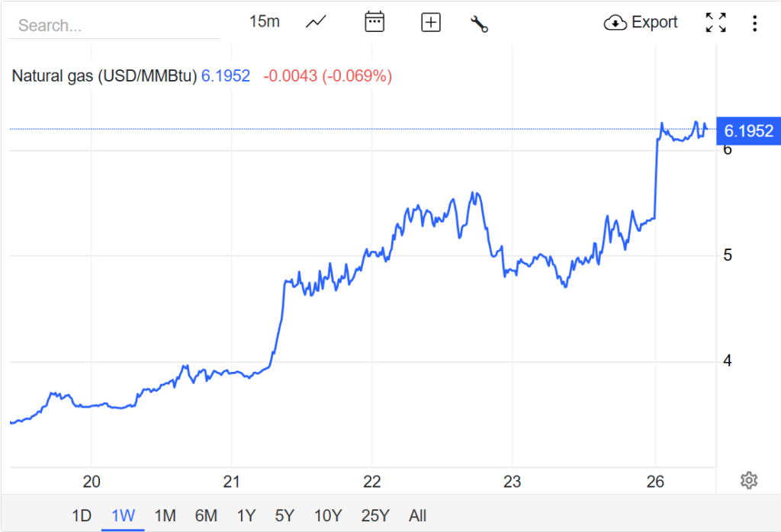Choose the 10Y time range
781x532 pixels.
click(x=327, y=516)
